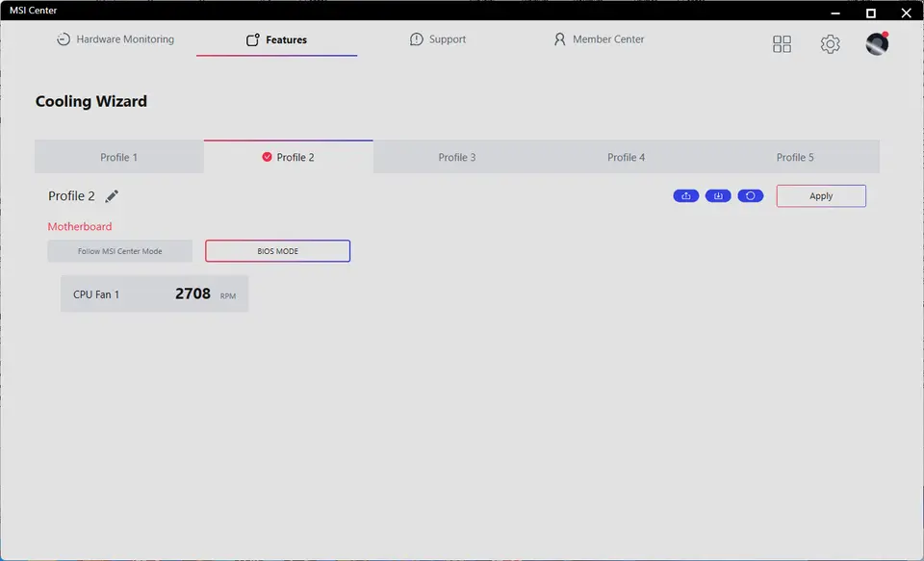Switch to the Features tab
Image resolution: width=924 pixels, height=561 pixels.
click(276, 39)
